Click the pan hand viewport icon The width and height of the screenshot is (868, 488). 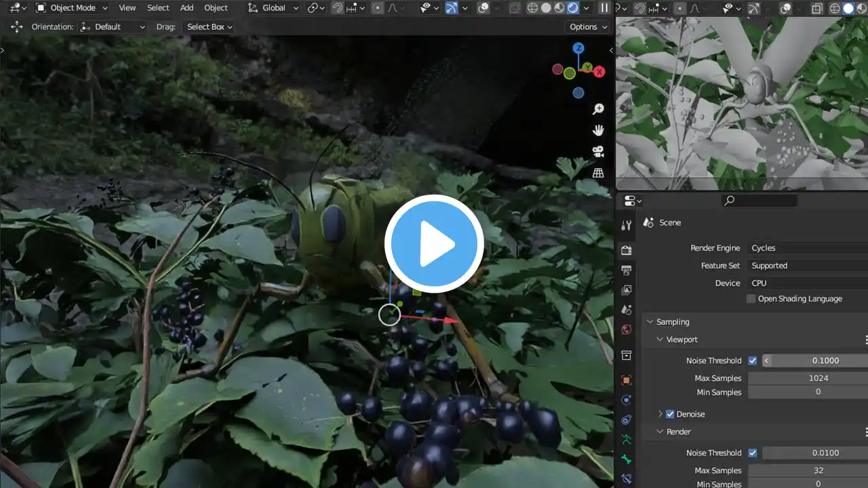coord(598,130)
